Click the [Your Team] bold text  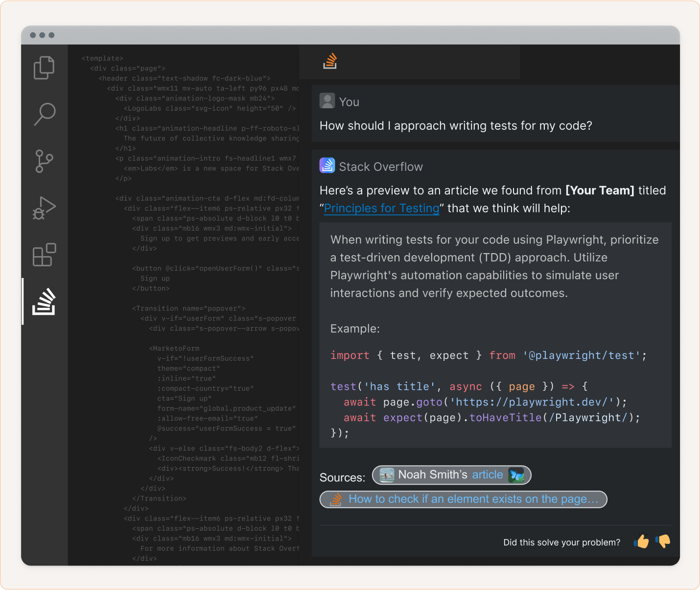600,190
